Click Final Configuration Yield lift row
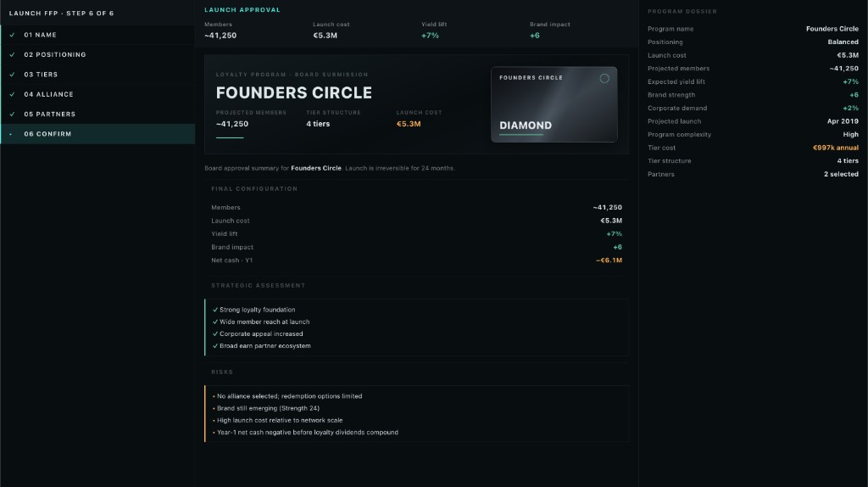 tap(416, 234)
